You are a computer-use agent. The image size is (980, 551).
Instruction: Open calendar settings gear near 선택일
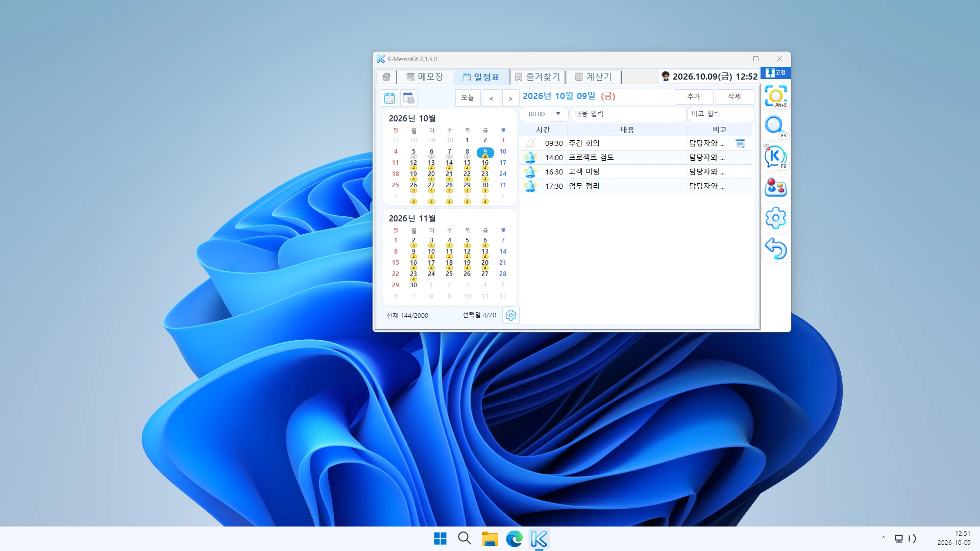pos(511,315)
